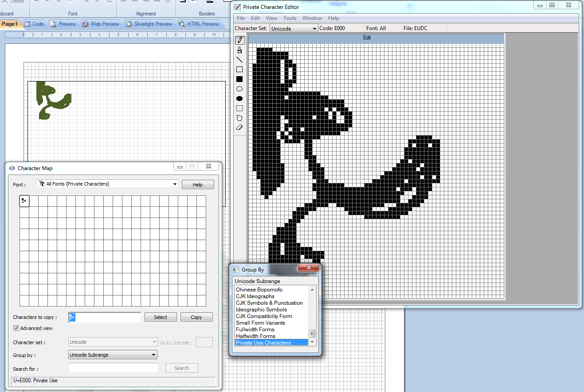Click the U+E000: Private Use status text
Viewport: 584px width, 392px height.
tap(35, 380)
